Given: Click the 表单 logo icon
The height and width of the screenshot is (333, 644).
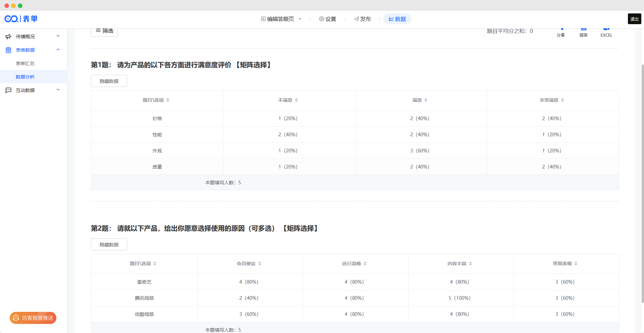Looking at the screenshot, I should 21,19.
